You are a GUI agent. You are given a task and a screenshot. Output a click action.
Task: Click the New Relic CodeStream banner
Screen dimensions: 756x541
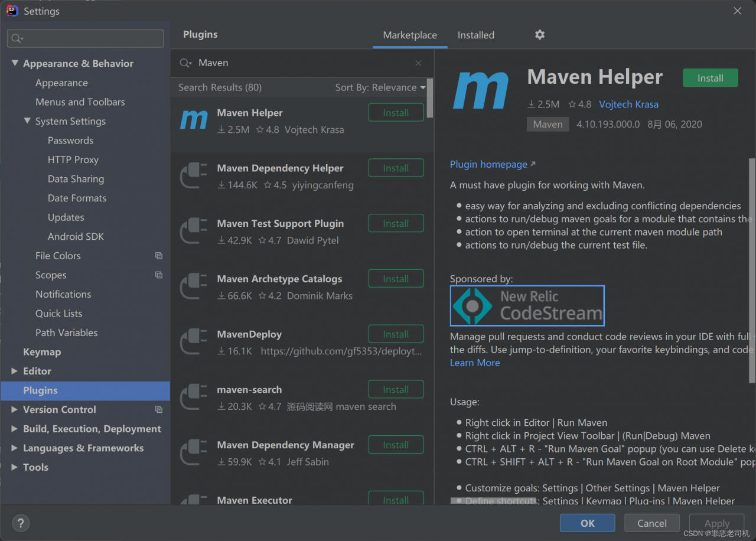point(527,306)
